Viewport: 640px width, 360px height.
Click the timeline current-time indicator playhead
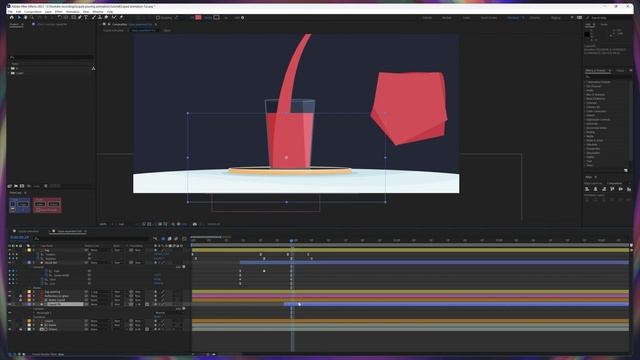291,241
